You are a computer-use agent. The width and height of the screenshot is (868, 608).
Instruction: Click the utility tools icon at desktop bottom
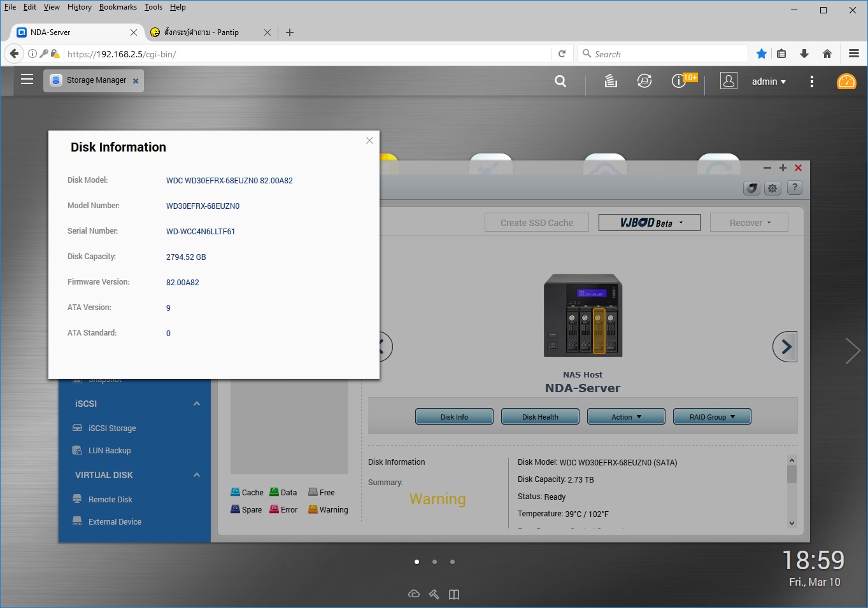[x=434, y=594]
